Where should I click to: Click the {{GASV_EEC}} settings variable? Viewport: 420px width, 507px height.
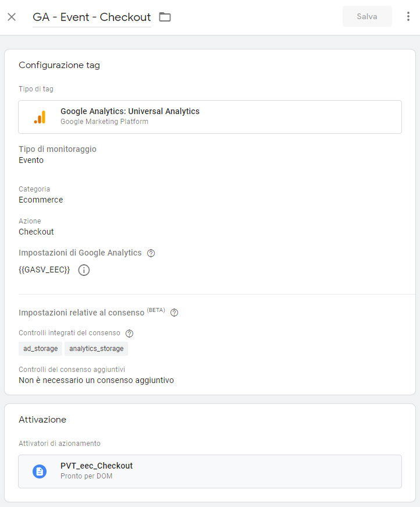point(44,270)
